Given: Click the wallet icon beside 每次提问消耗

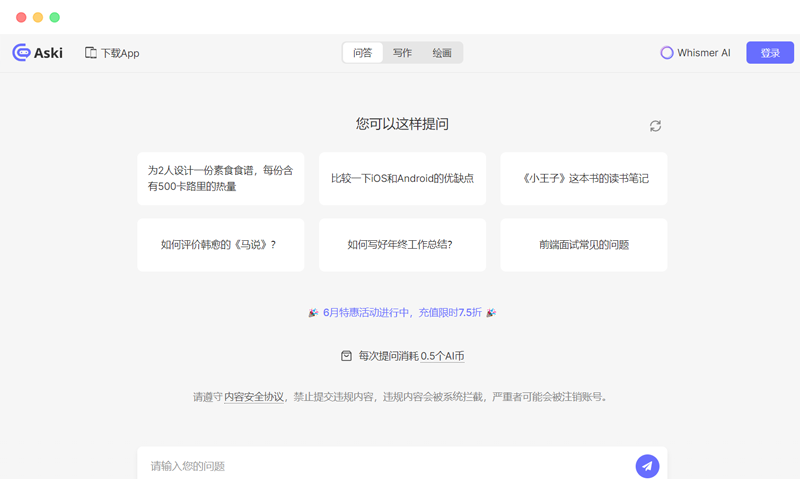Looking at the screenshot, I should (346, 356).
